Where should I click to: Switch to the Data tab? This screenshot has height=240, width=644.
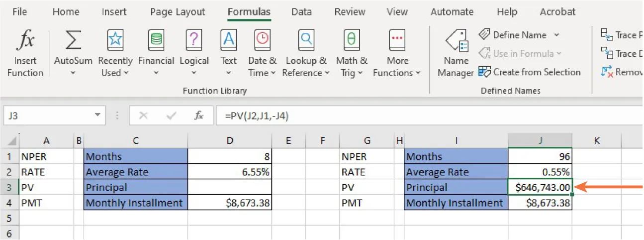click(x=301, y=12)
